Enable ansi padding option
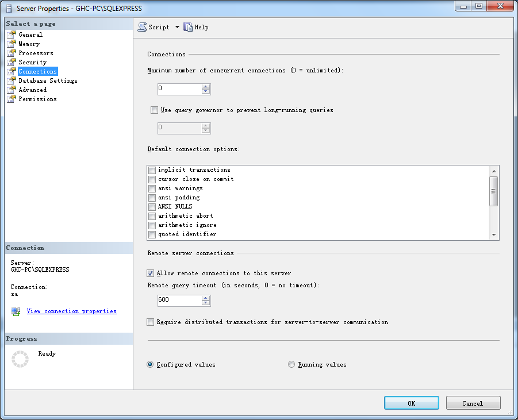Screen dimensions: 518x420 coord(152,198)
